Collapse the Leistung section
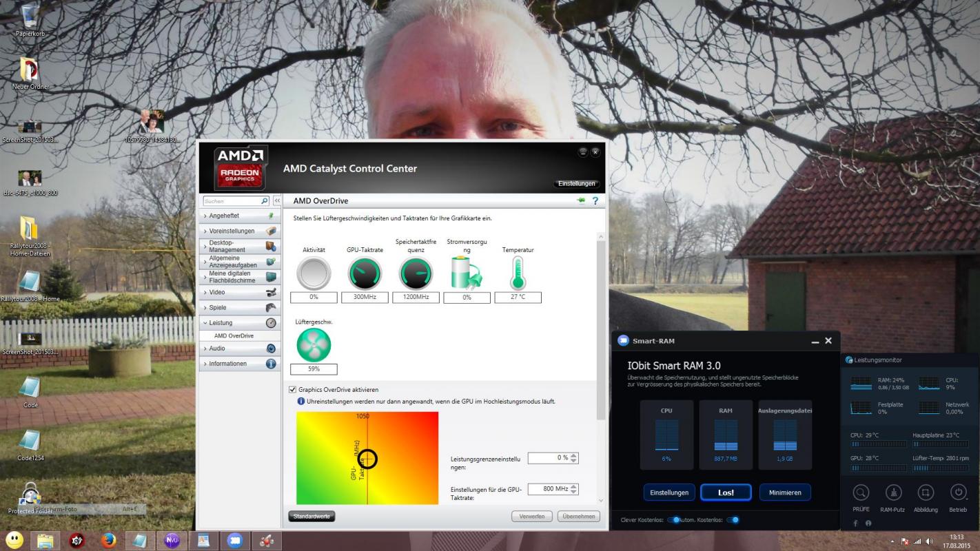This screenshot has width=980, height=551. pos(240,322)
